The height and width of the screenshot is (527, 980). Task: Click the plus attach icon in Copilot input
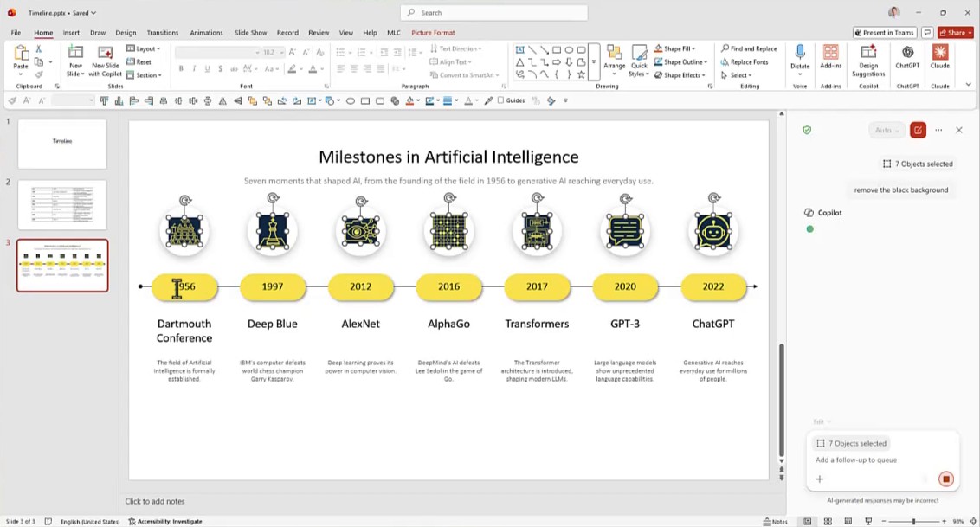pos(819,479)
